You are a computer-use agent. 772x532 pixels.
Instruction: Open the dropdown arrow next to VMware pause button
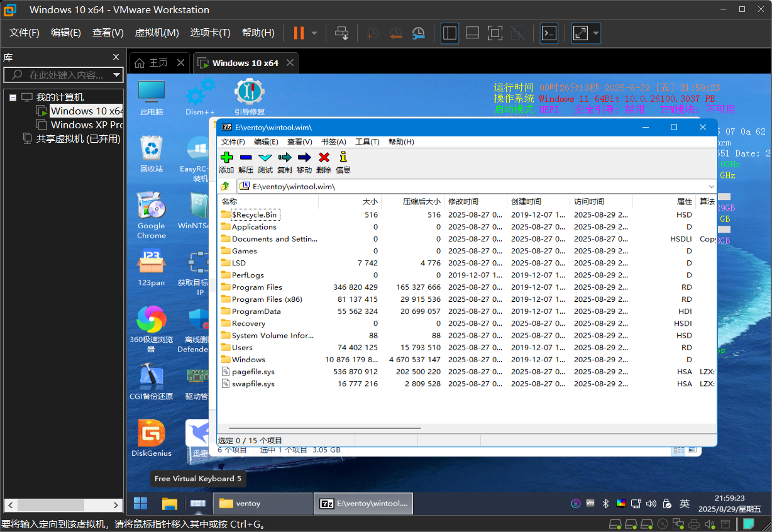(314, 33)
